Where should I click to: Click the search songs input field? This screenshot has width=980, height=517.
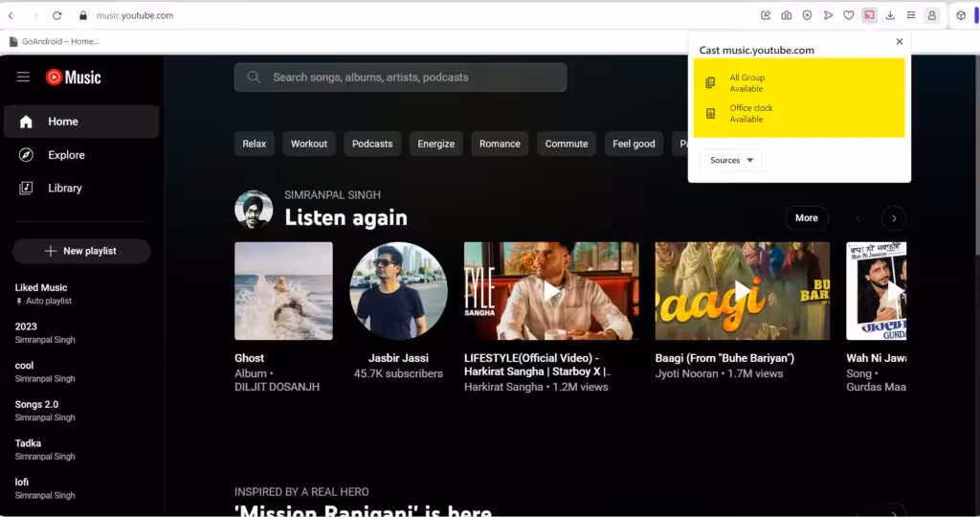401,77
